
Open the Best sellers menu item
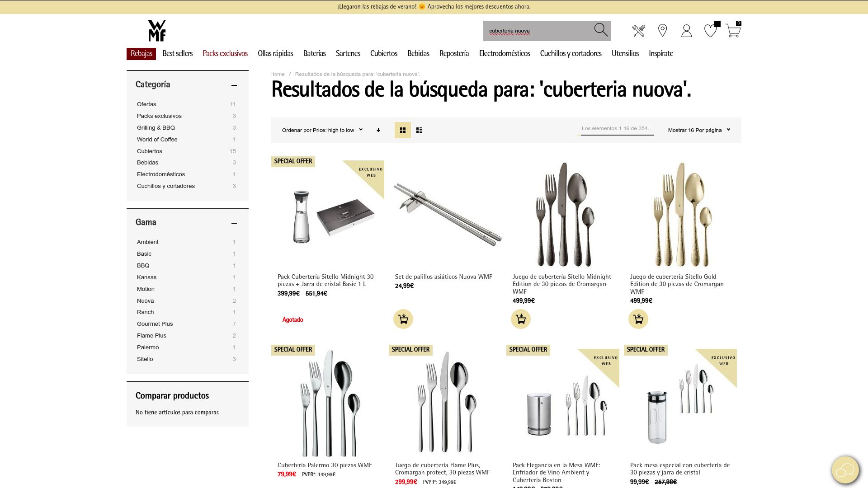(x=178, y=53)
